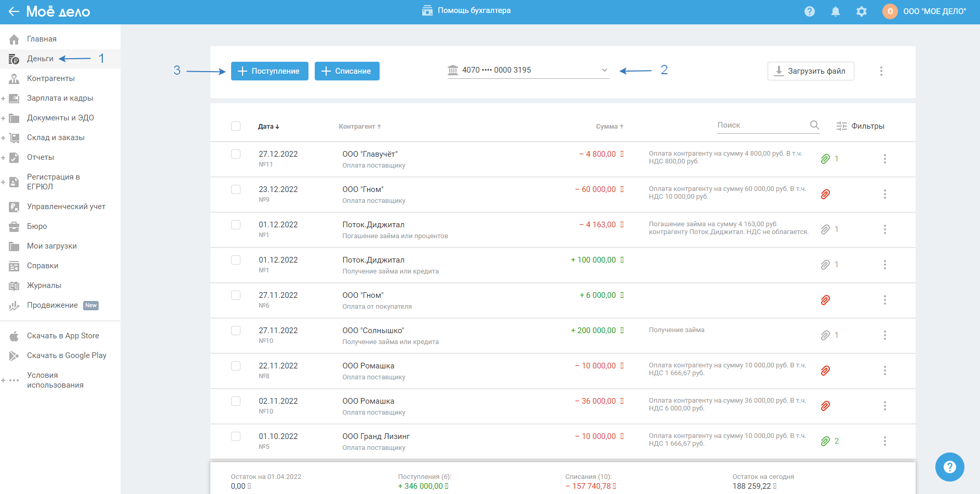
Task: Check the ООО "Солнышко" operation row
Action: pyautogui.click(x=236, y=331)
